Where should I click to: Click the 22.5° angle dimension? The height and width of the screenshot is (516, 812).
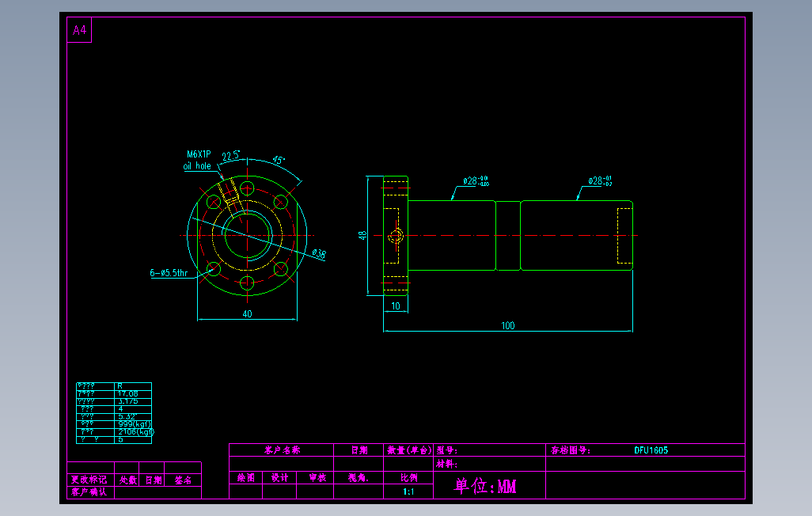pos(231,155)
